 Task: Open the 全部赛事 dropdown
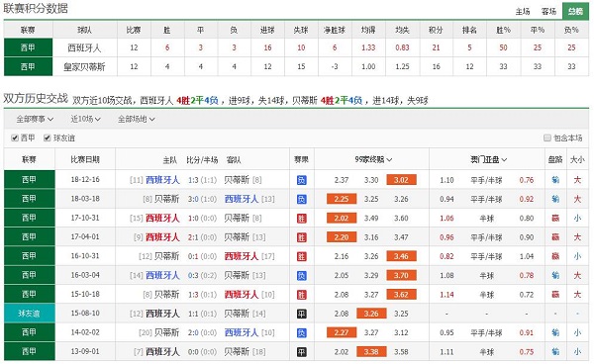pos(35,119)
